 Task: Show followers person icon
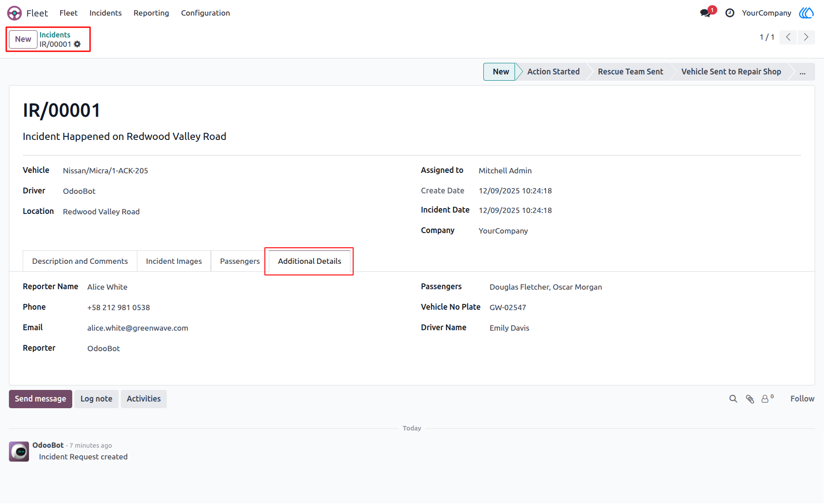pos(767,398)
